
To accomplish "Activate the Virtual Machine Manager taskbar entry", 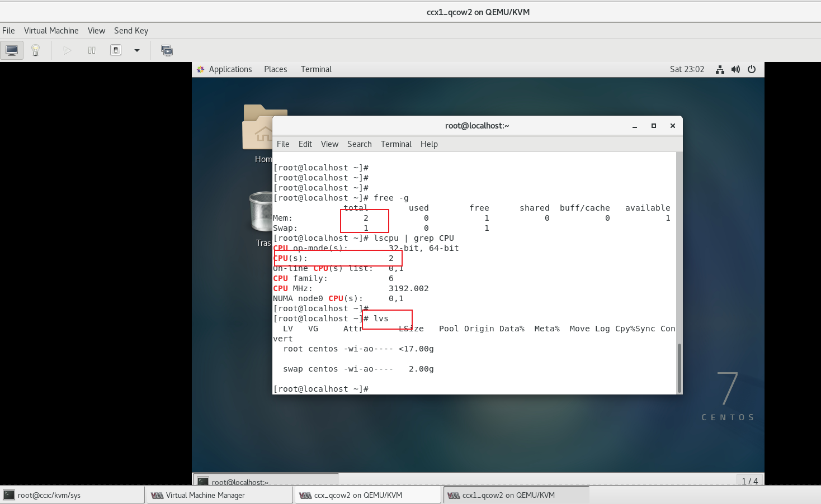I will (x=219, y=495).
